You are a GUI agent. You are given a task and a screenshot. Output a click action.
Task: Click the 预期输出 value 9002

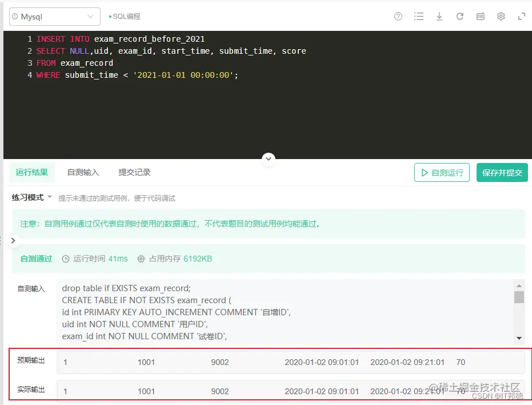pyautogui.click(x=220, y=362)
